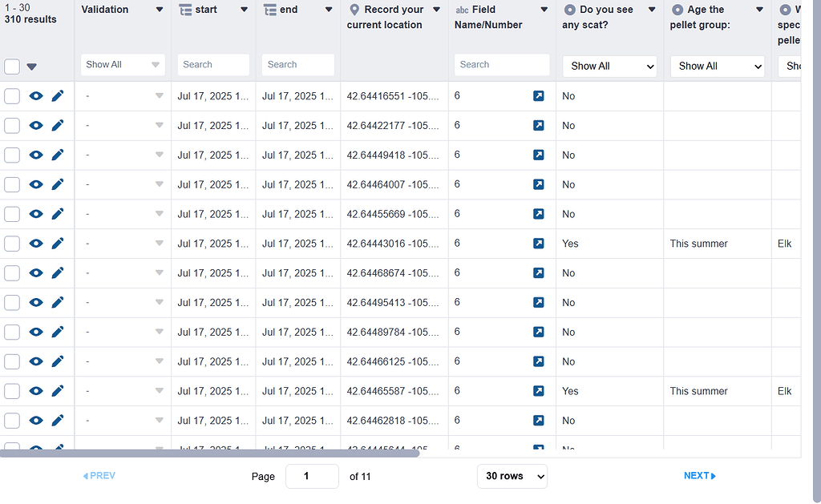The image size is (821, 504).
Task: Edit the last visible row with its pencil icon
Action: pos(57,446)
